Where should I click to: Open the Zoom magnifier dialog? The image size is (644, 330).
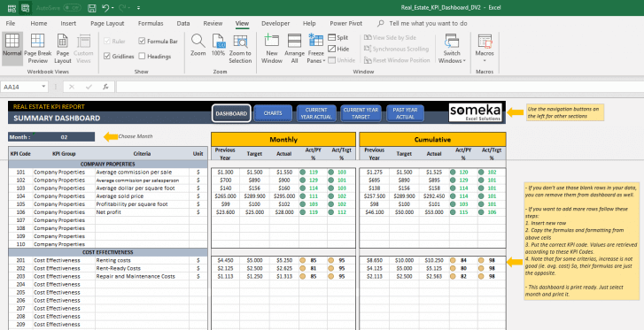[x=198, y=41]
